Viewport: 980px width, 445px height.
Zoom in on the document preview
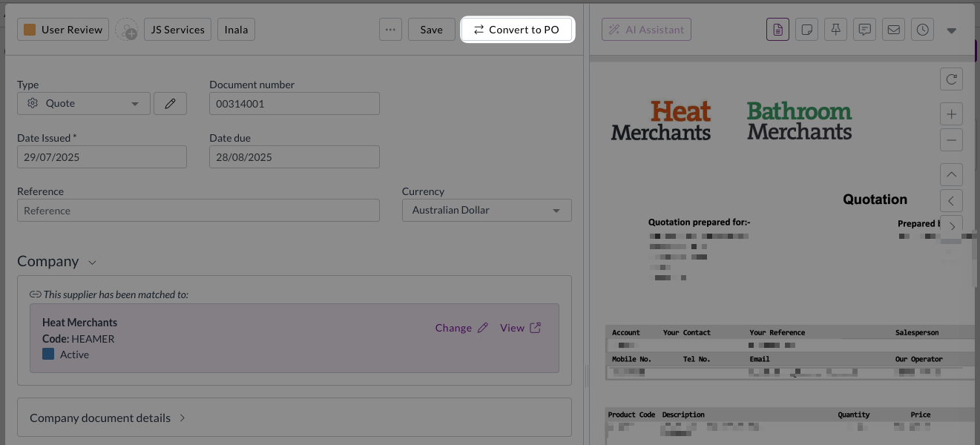coord(951,114)
